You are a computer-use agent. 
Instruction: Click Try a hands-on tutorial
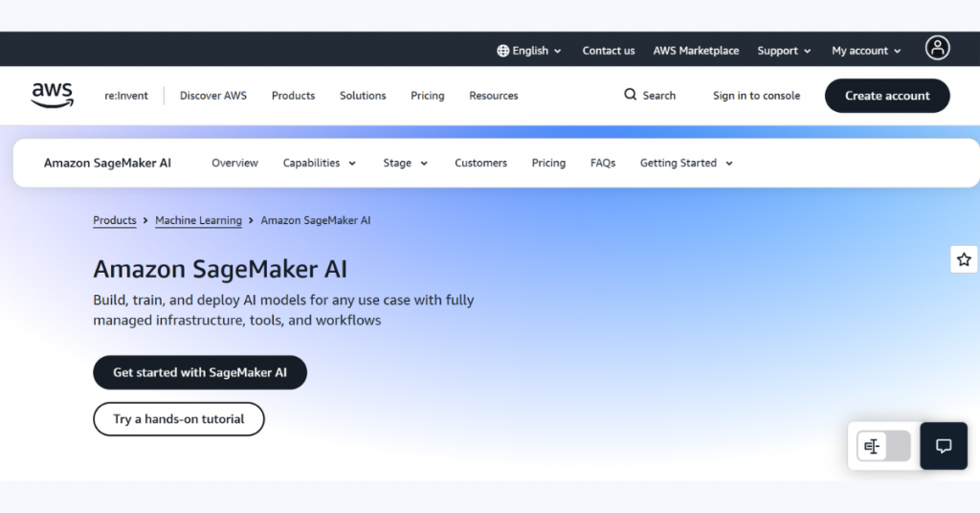tap(179, 419)
